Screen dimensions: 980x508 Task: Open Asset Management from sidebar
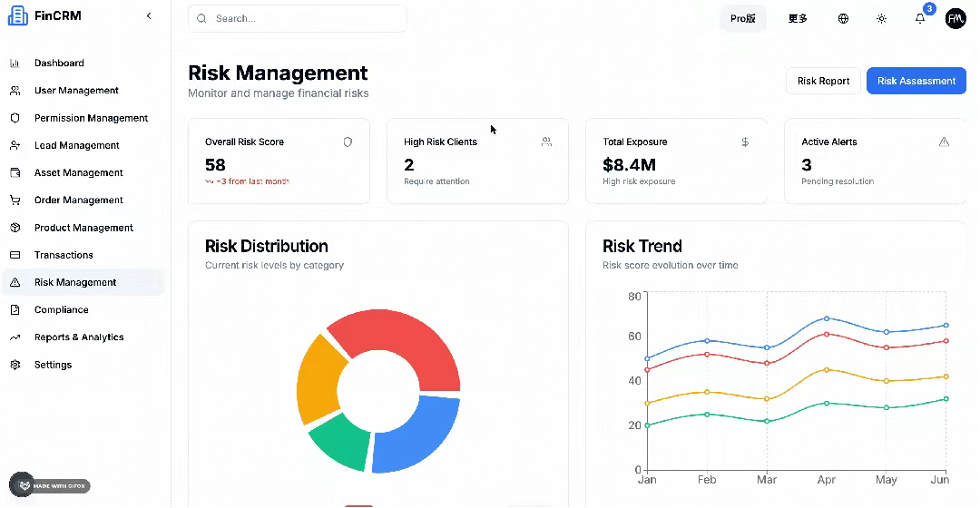pos(83,172)
